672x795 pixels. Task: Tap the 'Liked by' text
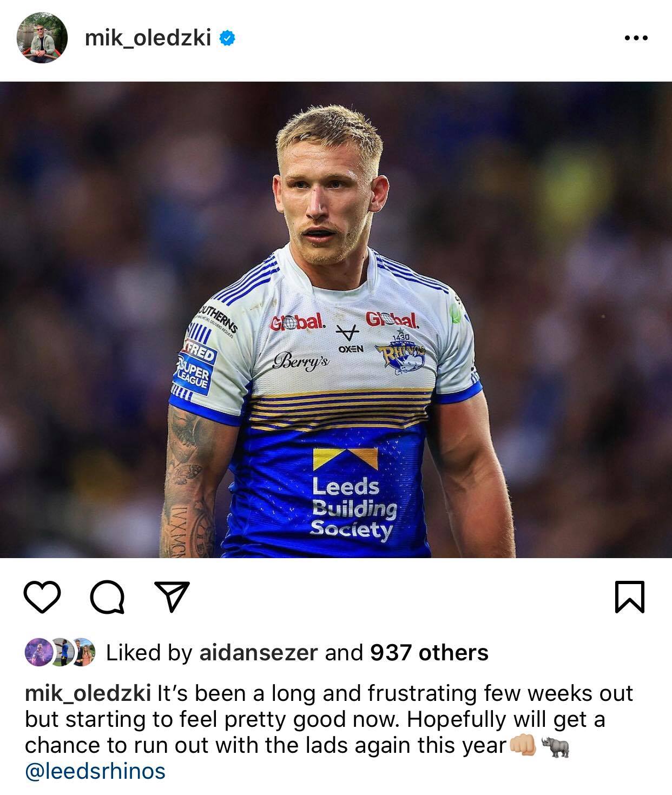pos(149,653)
